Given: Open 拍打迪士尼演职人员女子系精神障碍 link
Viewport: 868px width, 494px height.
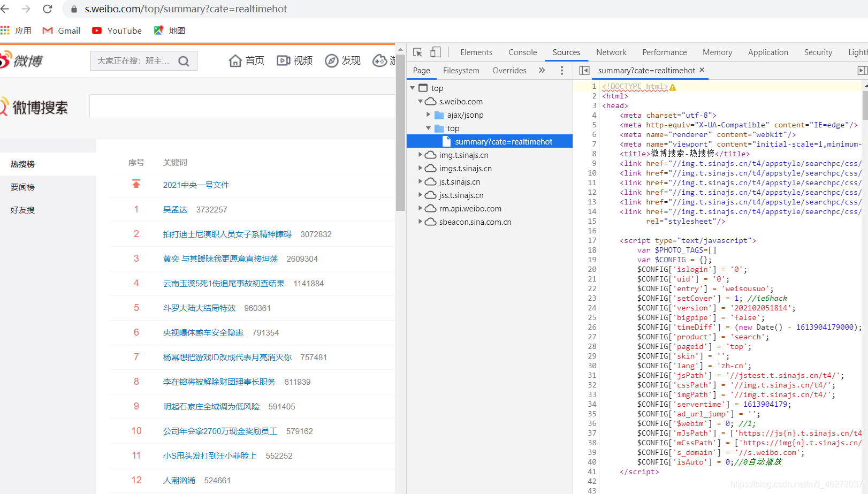Looking at the screenshot, I should click(x=227, y=234).
